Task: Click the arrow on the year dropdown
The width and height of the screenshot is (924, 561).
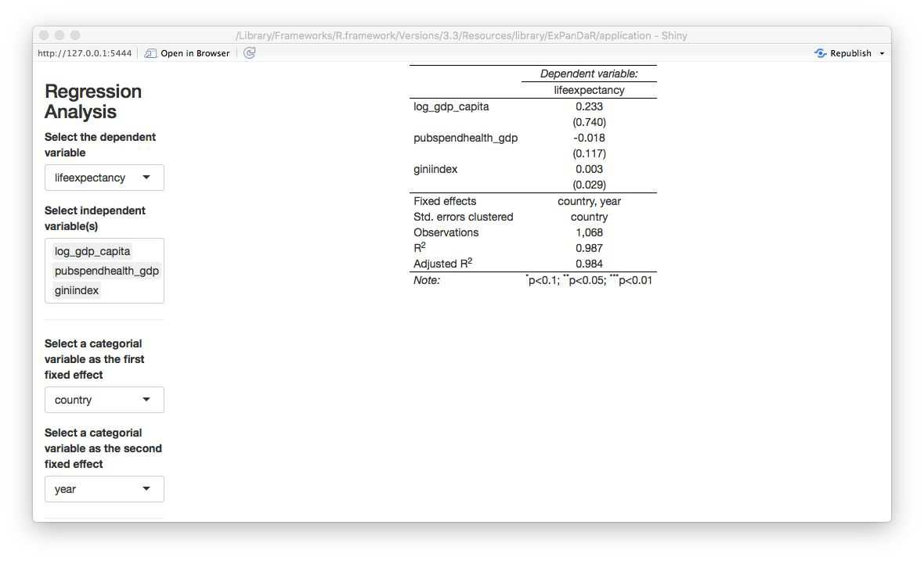Action: (146, 489)
